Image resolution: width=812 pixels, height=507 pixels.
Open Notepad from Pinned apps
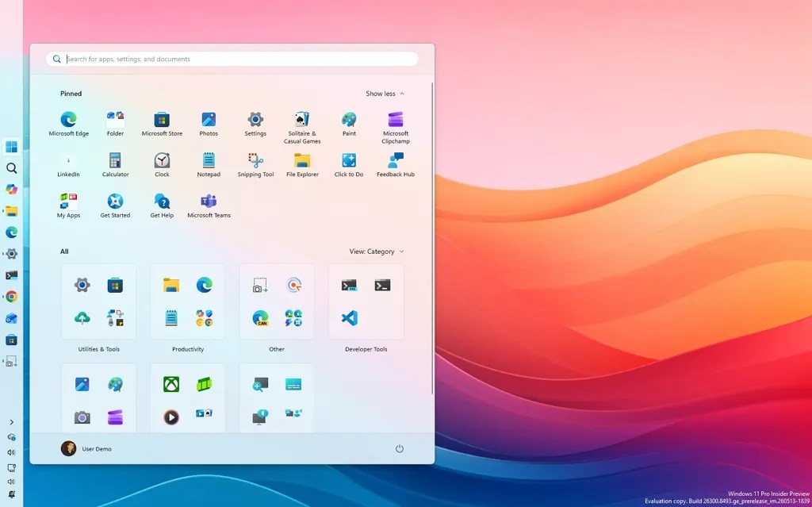click(x=209, y=165)
